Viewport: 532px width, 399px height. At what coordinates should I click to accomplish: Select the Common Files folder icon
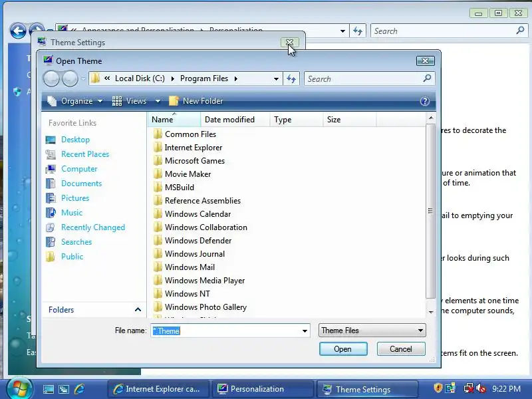(x=158, y=134)
